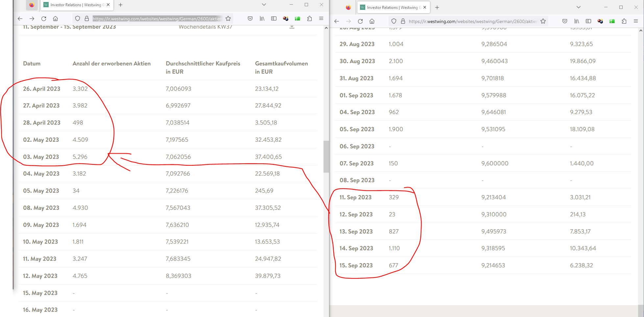
Task: Open new tab in window with highlighted URL
Action: [x=121, y=5]
